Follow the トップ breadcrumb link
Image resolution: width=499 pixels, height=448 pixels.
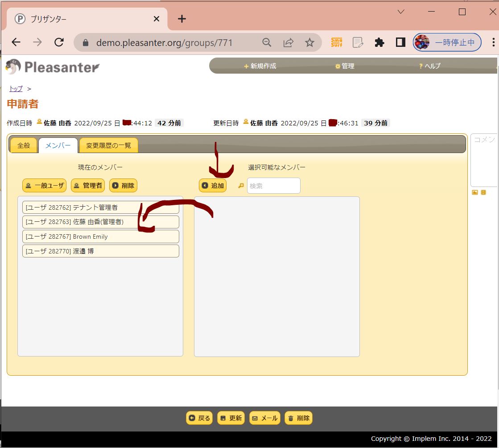click(16, 89)
